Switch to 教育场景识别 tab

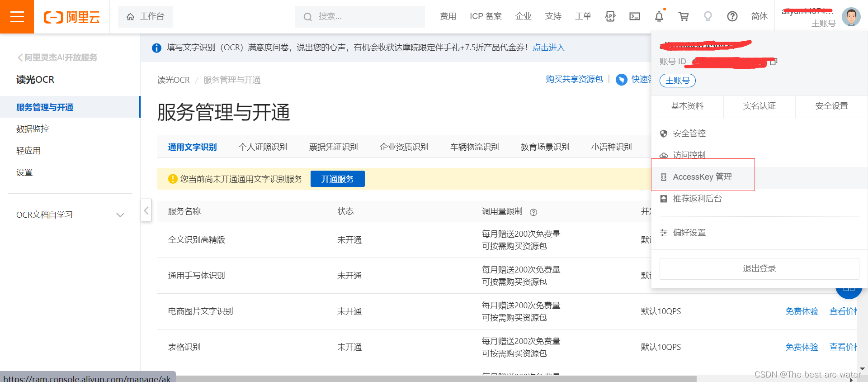545,147
